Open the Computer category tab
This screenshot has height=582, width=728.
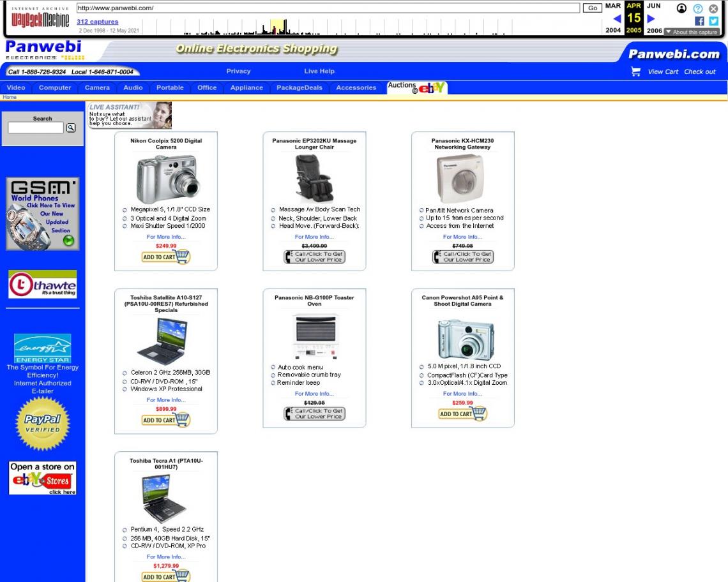pyautogui.click(x=55, y=87)
